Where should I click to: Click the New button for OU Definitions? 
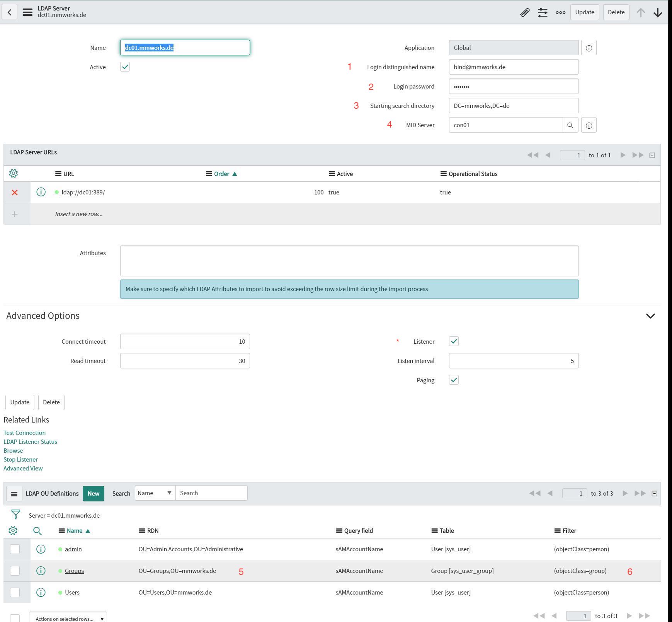(x=94, y=494)
